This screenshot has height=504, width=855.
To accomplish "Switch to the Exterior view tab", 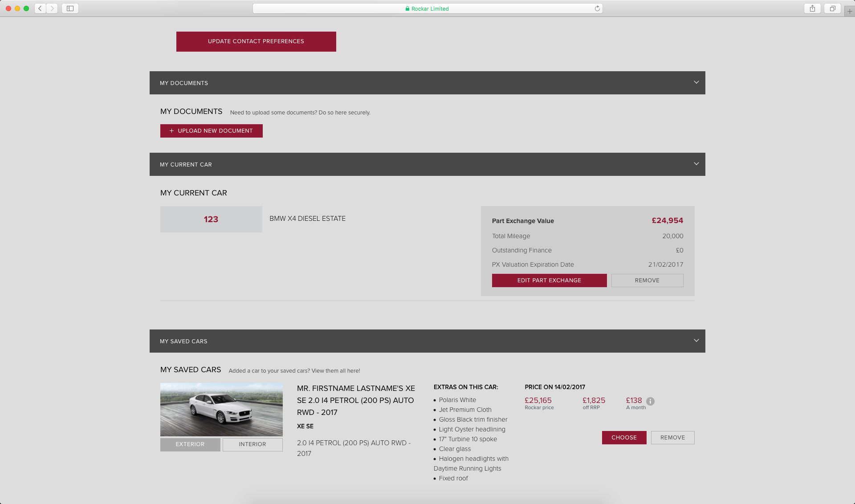I will (190, 444).
